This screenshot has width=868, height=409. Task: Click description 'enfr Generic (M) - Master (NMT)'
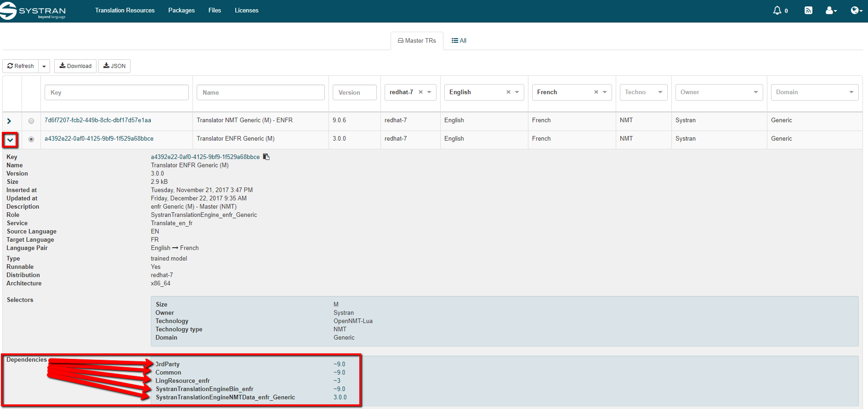pos(194,206)
